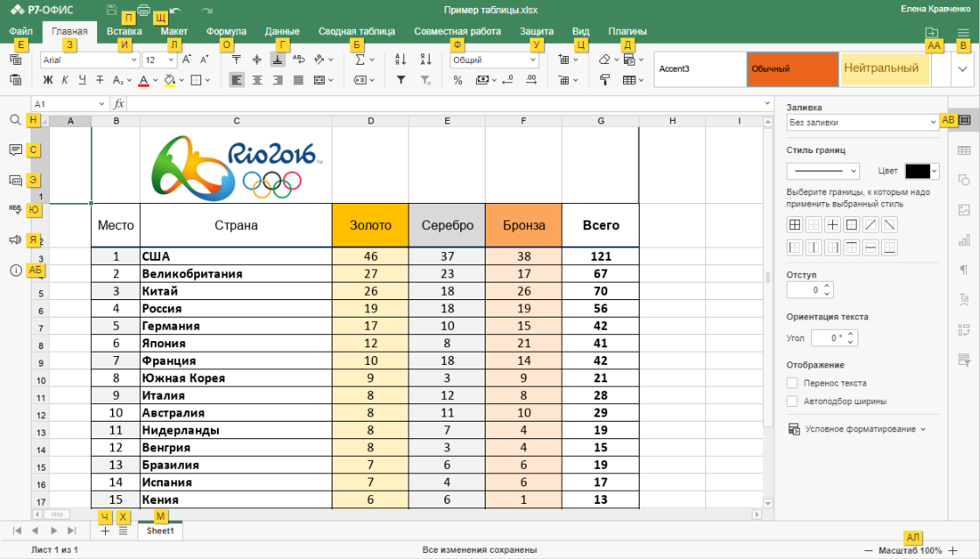Click the megaphone feedback icon
Image resolution: width=980 pixels, height=559 pixels.
tap(16, 240)
